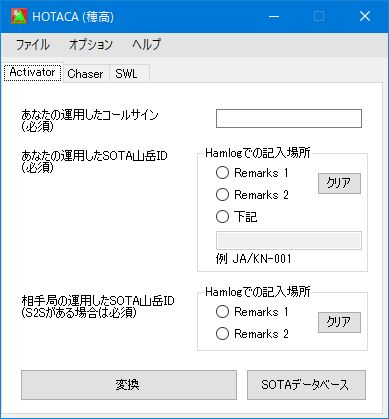Image resolution: width=389 pixels, height=419 pixels.
Task: Click クリア in your SOTA ID group
Action: click(339, 183)
